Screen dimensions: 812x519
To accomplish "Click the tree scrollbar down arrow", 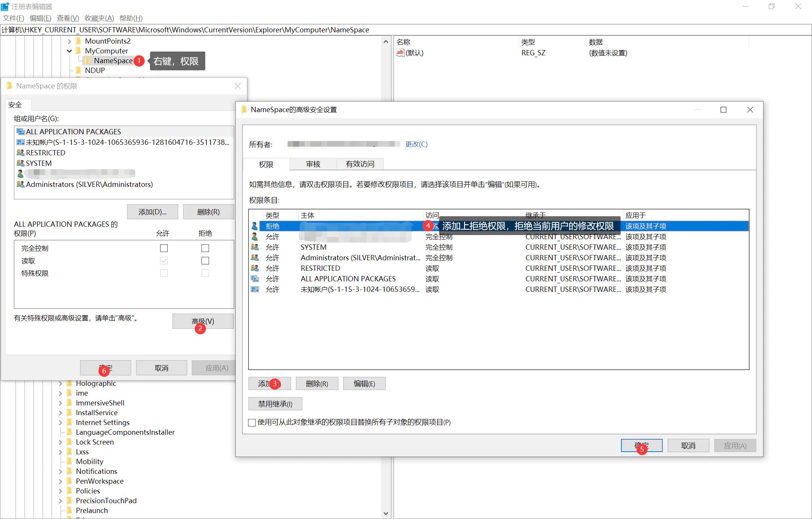I will tap(386, 513).
